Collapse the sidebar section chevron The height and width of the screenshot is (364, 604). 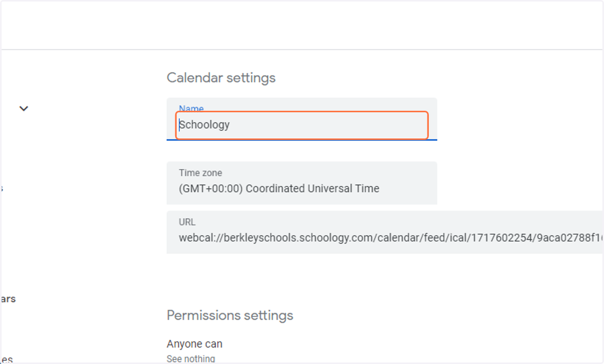click(x=24, y=108)
